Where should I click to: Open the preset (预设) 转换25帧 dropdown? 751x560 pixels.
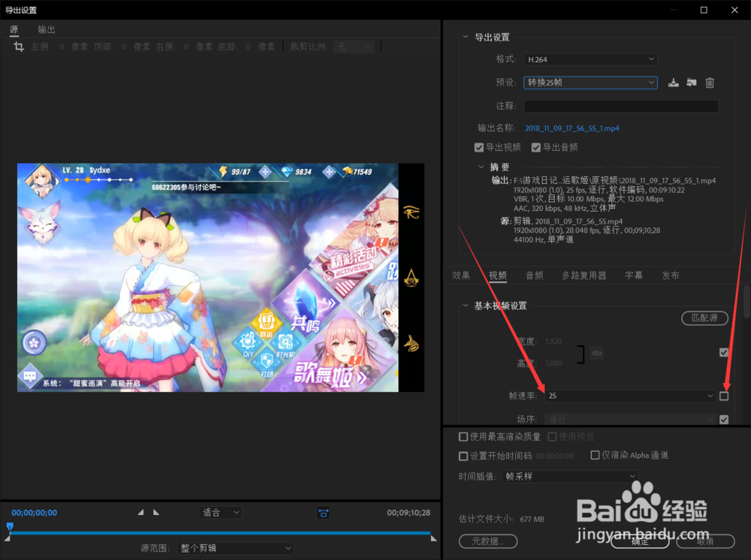point(590,83)
